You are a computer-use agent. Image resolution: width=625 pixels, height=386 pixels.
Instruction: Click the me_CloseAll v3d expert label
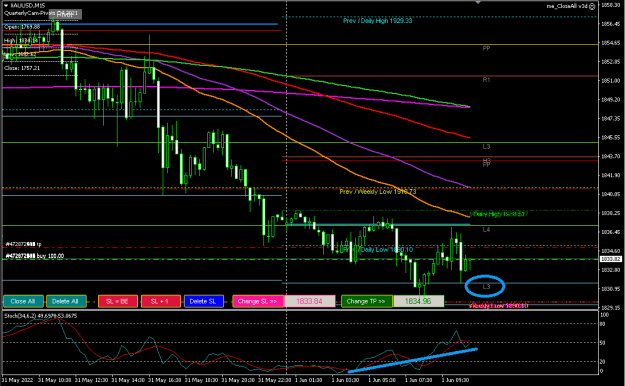pos(567,6)
